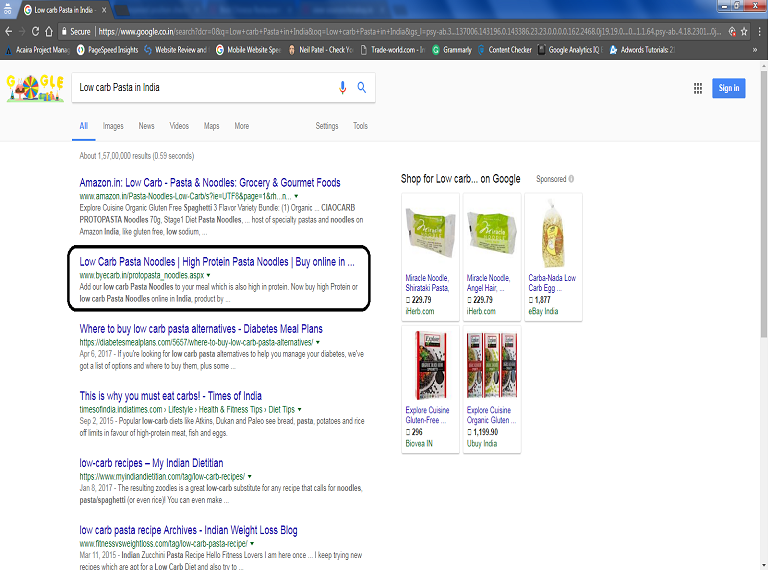Screen dimensions: 770x570
Task: Open This is why you must eat carbs
Action: point(170,396)
